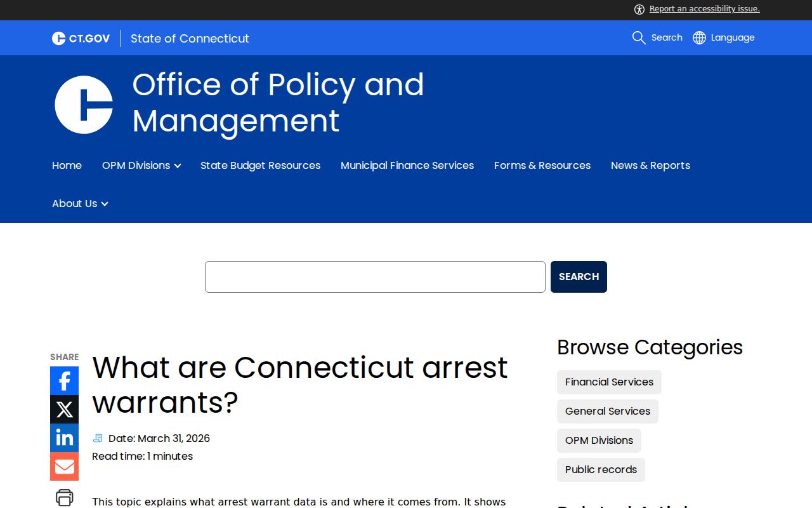Expand the About Us dropdown chevron
This screenshot has height=508, width=812.
105,204
